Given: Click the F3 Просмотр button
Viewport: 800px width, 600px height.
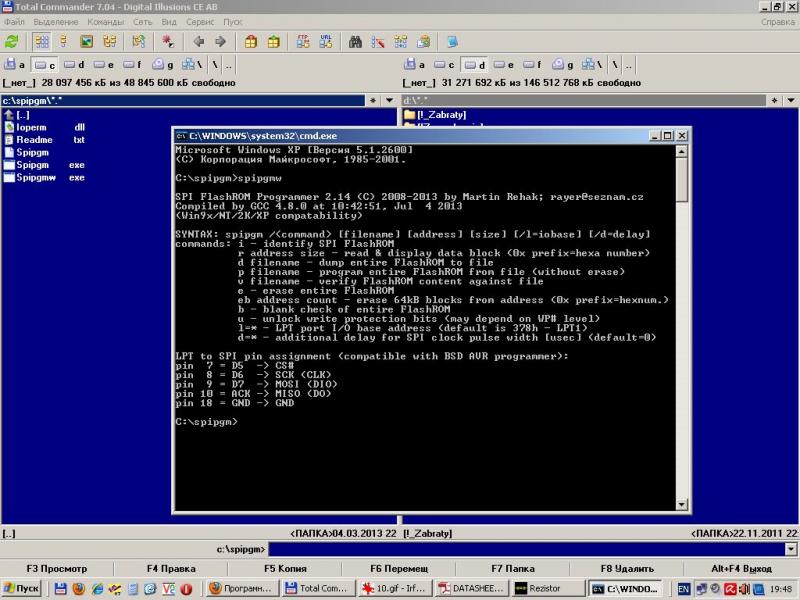Looking at the screenshot, I should [57, 568].
